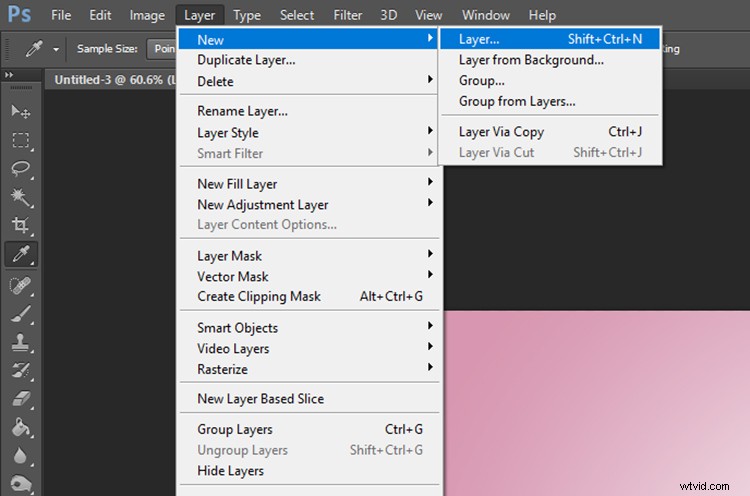This screenshot has height=496, width=750.
Task: Expand the Video Layers submenu
Action: (308, 348)
